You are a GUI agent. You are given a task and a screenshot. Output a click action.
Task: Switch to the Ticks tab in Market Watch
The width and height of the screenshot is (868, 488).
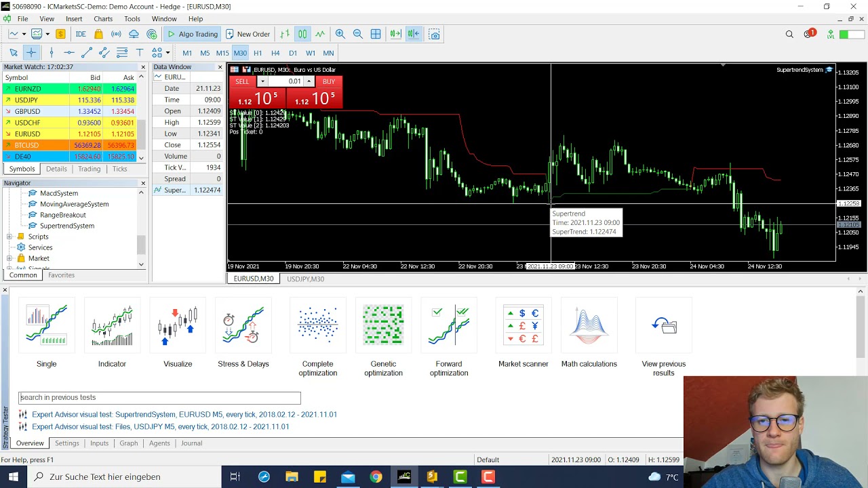(119, 169)
